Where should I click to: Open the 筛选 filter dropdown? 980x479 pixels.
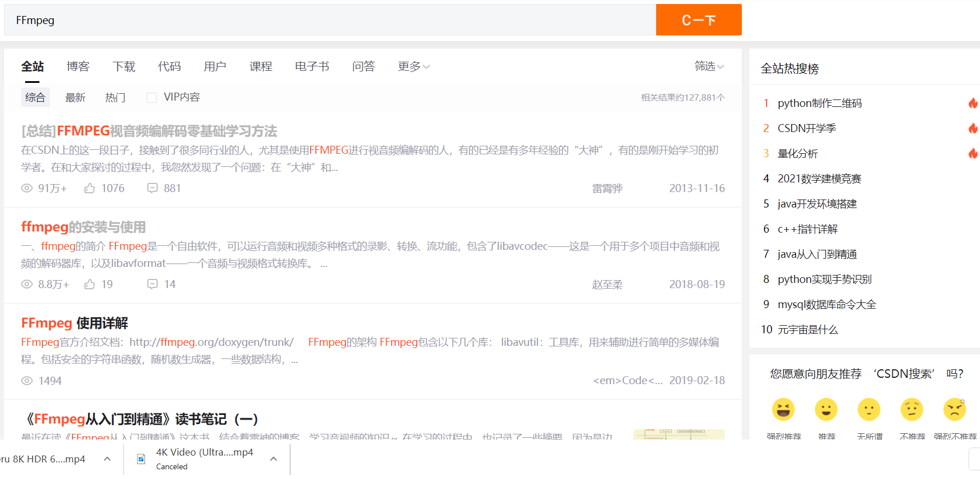pos(709,66)
